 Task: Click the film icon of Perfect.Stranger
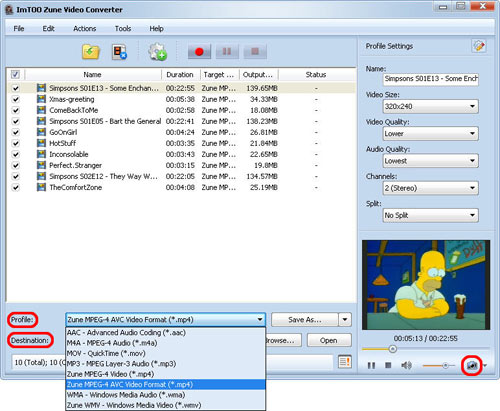[x=41, y=165]
